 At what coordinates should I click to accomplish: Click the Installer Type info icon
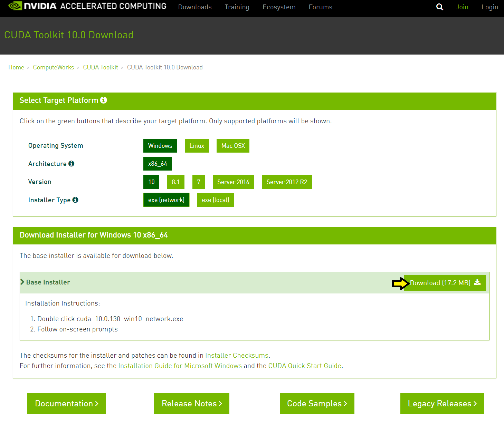(x=75, y=200)
